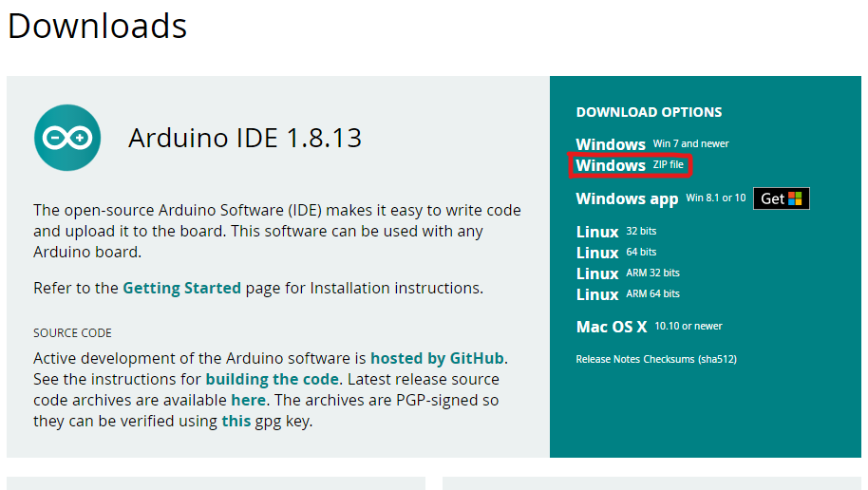The height and width of the screenshot is (490, 868).
Task: Download Linux ARM 32 bits version
Action: 628,273
